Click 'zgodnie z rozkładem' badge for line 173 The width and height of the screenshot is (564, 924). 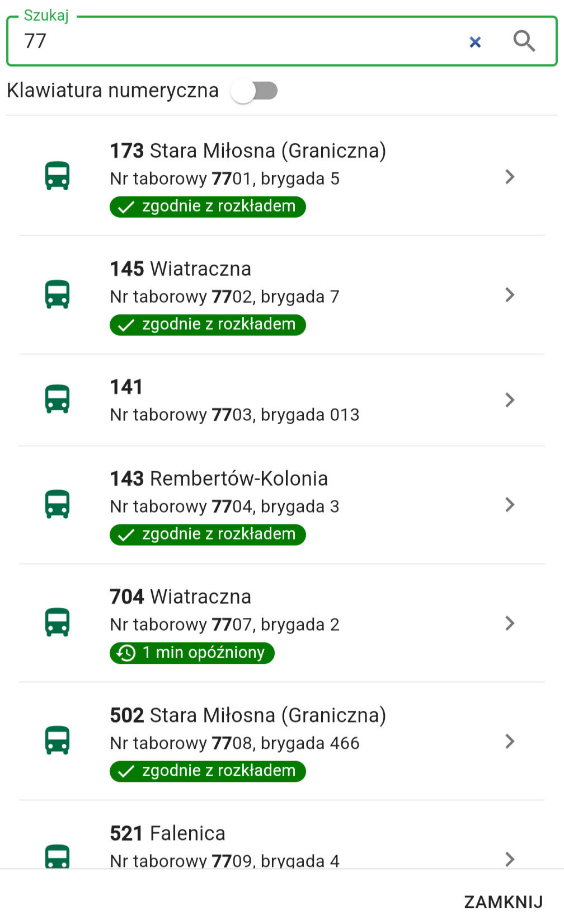[208, 207]
